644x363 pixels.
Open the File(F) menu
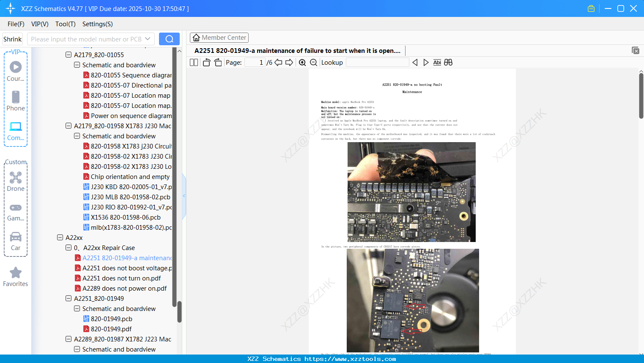16,24
